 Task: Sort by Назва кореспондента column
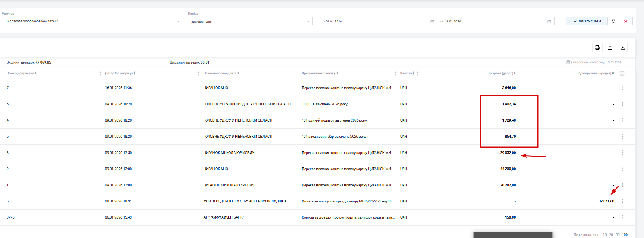(221, 73)
